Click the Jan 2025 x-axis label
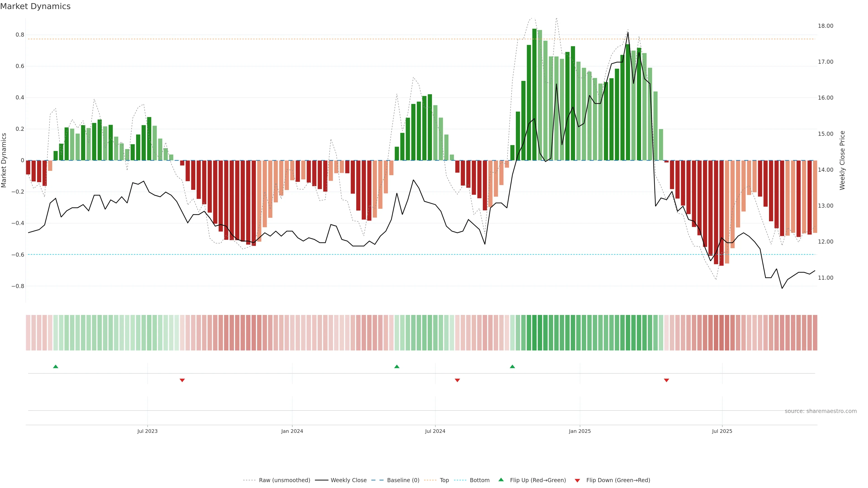This screenshot has width=868, height=488. [580, 431]
